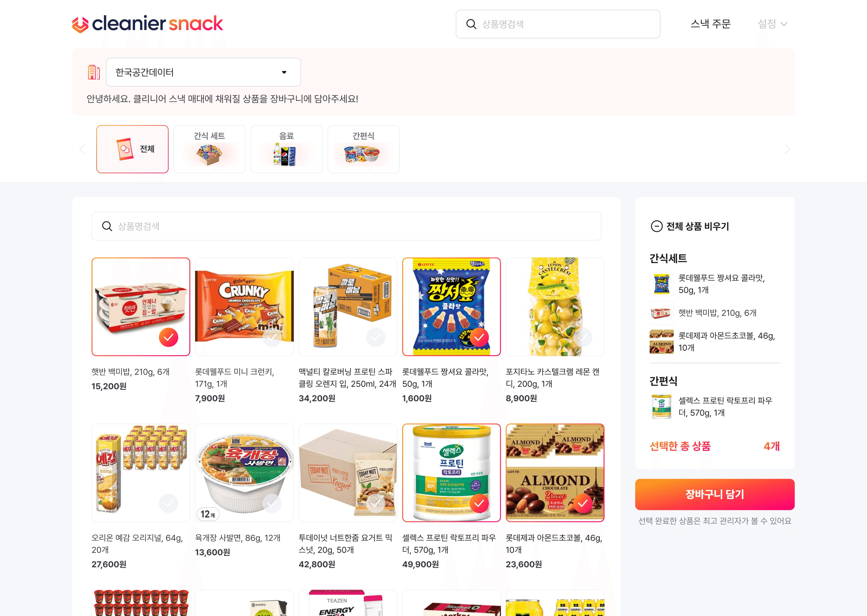Click the left carousel arrow for categories
Image resolution: width=867 pixels, height=616 pixels.
pos(82,150)
